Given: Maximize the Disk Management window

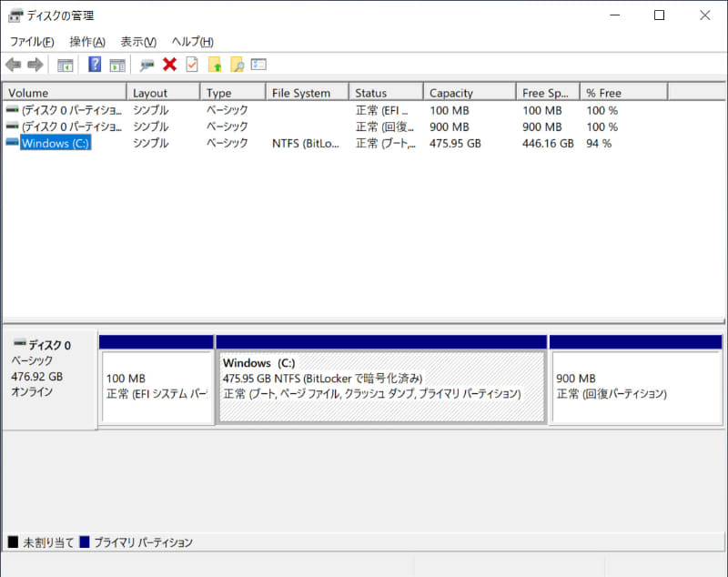Looking at the screenshot, I should pos(659,15).
